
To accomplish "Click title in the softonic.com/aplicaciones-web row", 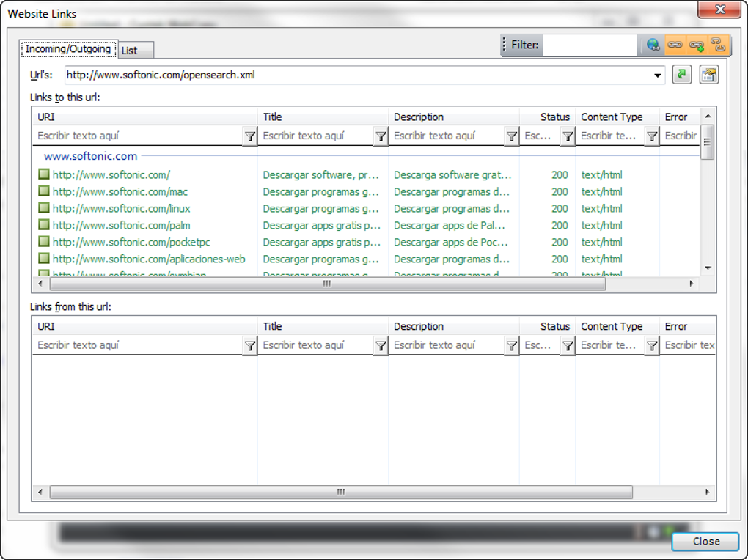I will [x=321, y=259].
